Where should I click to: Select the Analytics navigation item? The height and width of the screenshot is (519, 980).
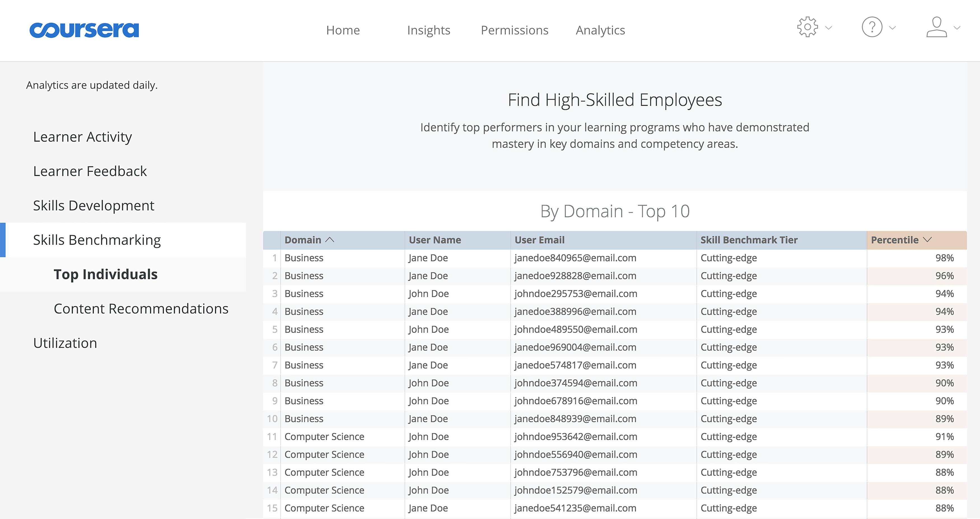click(600, 30)
